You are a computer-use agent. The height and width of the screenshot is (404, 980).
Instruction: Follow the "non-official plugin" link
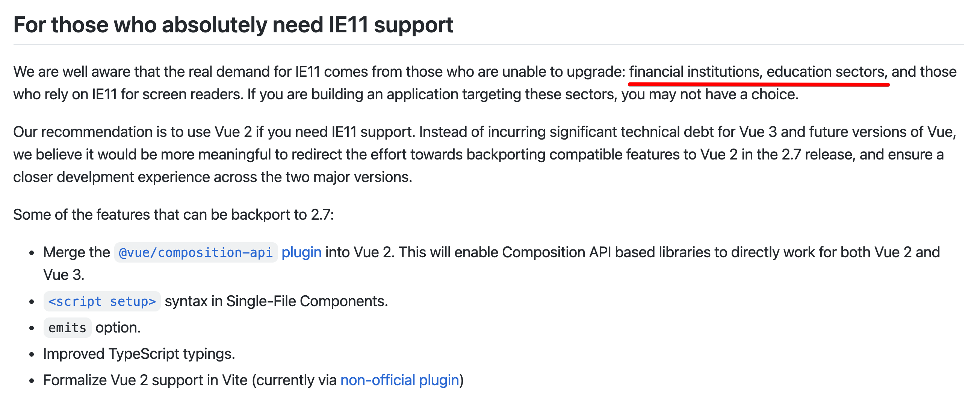coord(400,380)
